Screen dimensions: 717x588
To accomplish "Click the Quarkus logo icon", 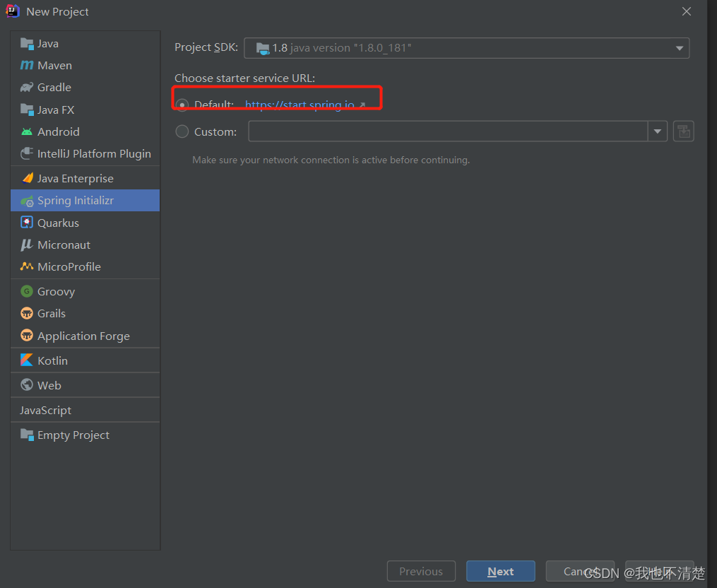I will click(27, 223).
